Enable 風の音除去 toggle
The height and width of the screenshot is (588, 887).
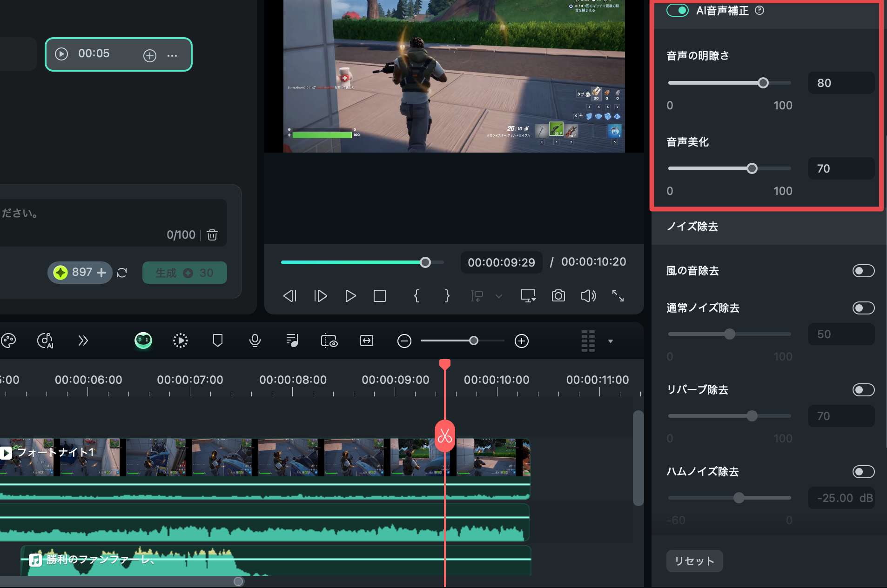click(863, 271)
